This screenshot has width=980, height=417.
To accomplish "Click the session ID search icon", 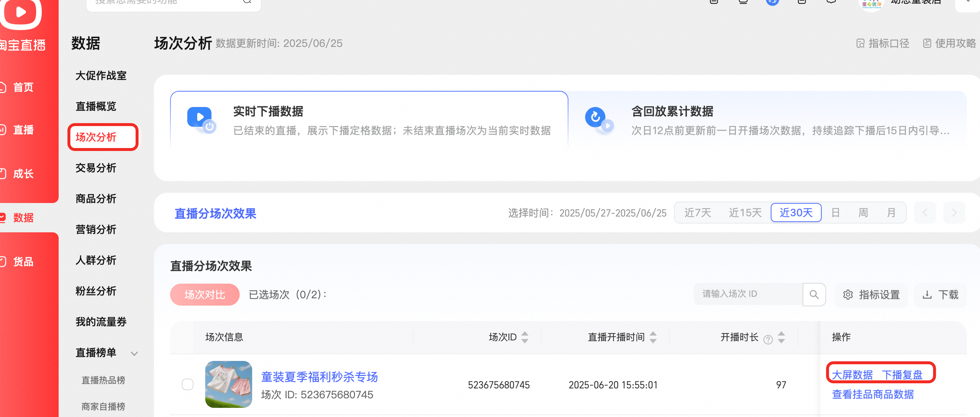I will click(x=814, y=294).
